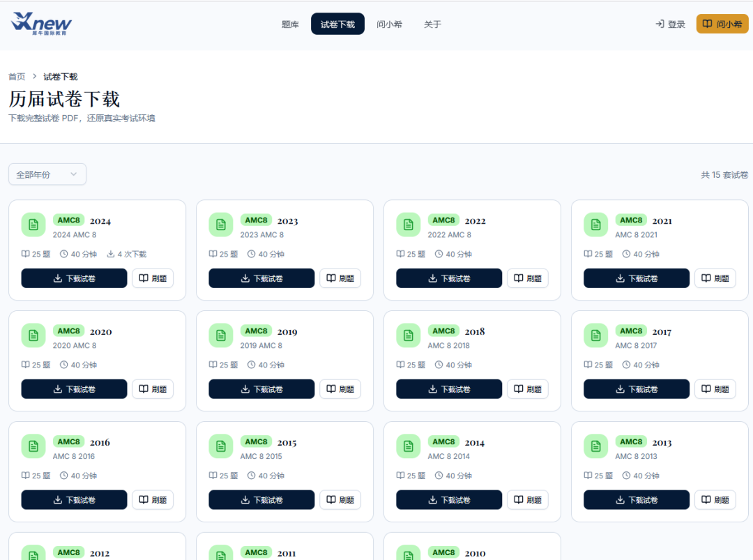753x560 pixels.
Task: Start 刷题 practice for 2017
Action: coord(715,389)
